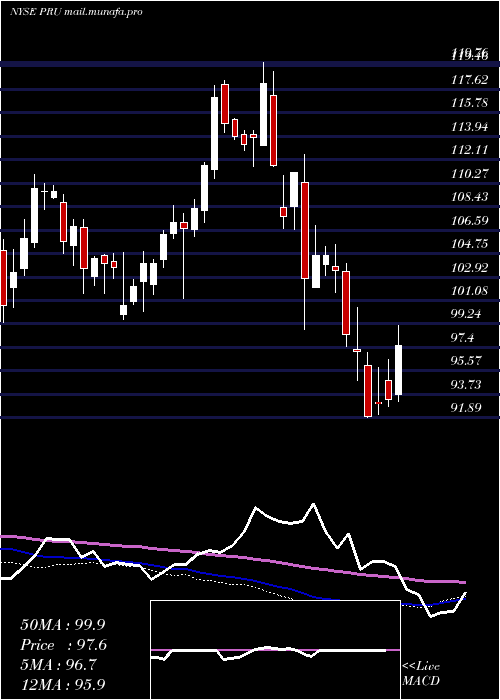The height and width of the screenshot is (700, 500).
Task: Click the 113.94 price axis label
Action: tap(469, 127)
